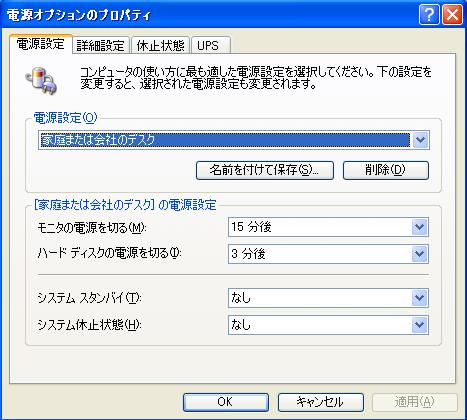Image resolution: width=467 pixels, height=420 pixels.
Task: Click the キャンセル button
Action: (x=321, y=402)
